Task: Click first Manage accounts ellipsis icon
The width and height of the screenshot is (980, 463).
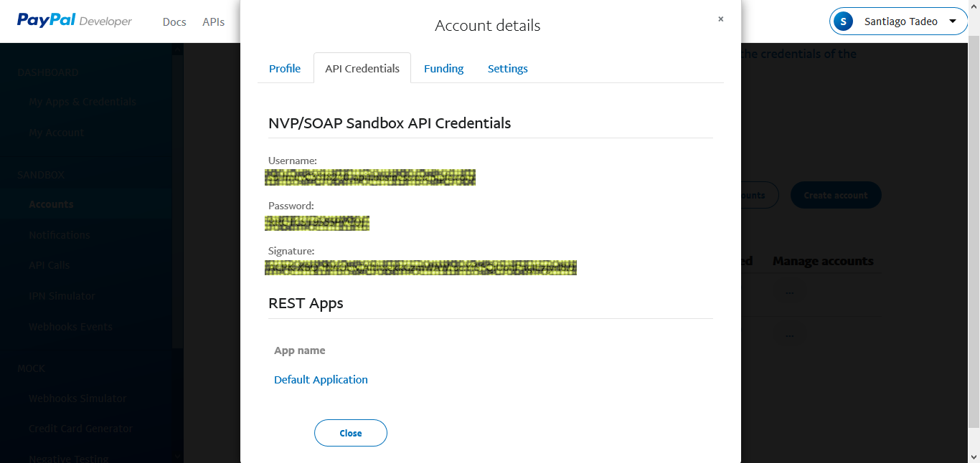Action: [789, 292]
